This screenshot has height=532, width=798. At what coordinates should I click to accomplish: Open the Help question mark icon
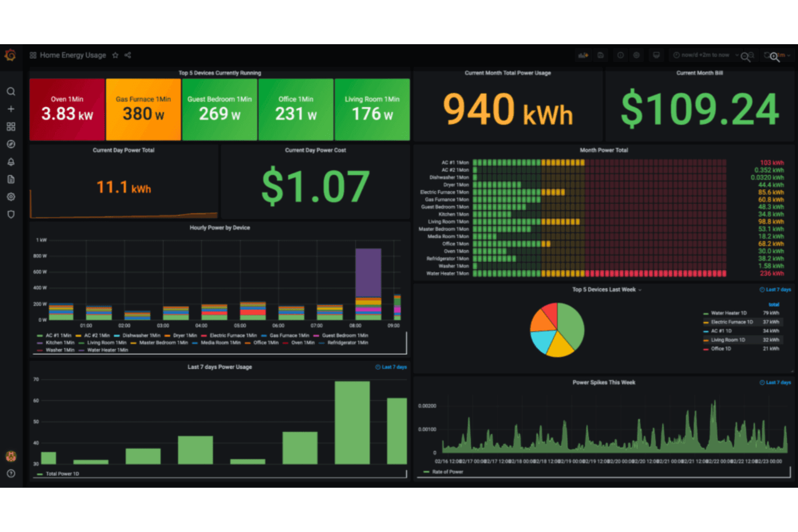pyautogui.click(x=11, y=474)
